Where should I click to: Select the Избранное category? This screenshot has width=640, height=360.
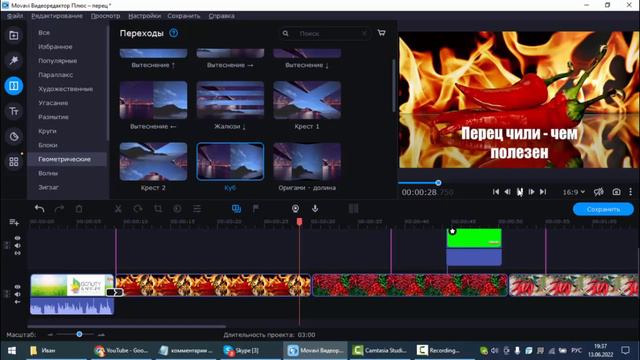coord(55,47)
